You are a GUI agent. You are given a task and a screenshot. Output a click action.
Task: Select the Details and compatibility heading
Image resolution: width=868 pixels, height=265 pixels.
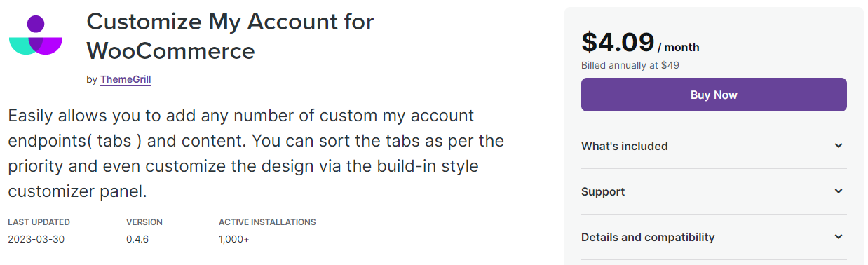point(648,237)
